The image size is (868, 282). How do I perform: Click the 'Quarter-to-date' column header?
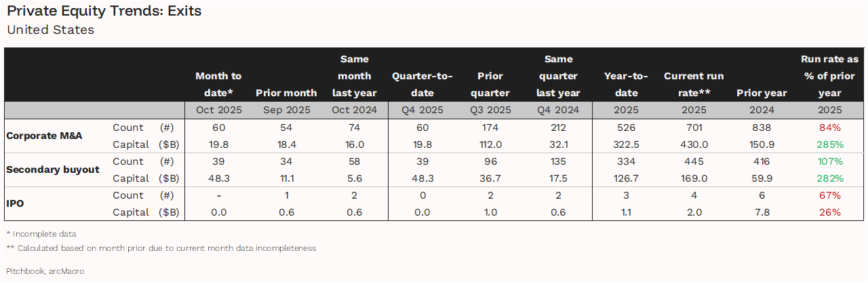422,84
